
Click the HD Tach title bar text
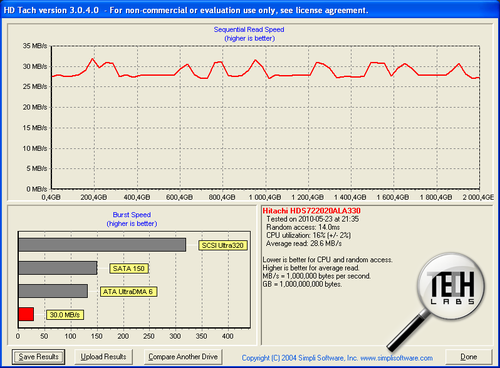[186, 10]
